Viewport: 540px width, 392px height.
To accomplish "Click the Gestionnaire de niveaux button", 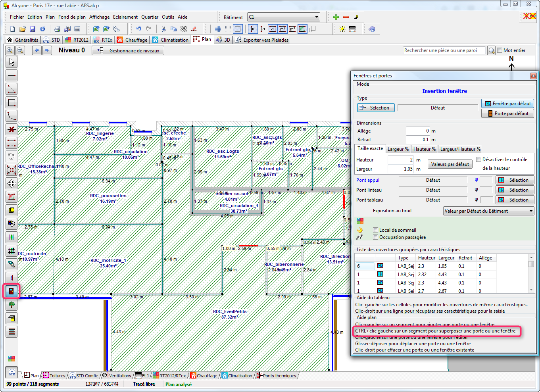I will pyautogui.click(x=128, y=51).
